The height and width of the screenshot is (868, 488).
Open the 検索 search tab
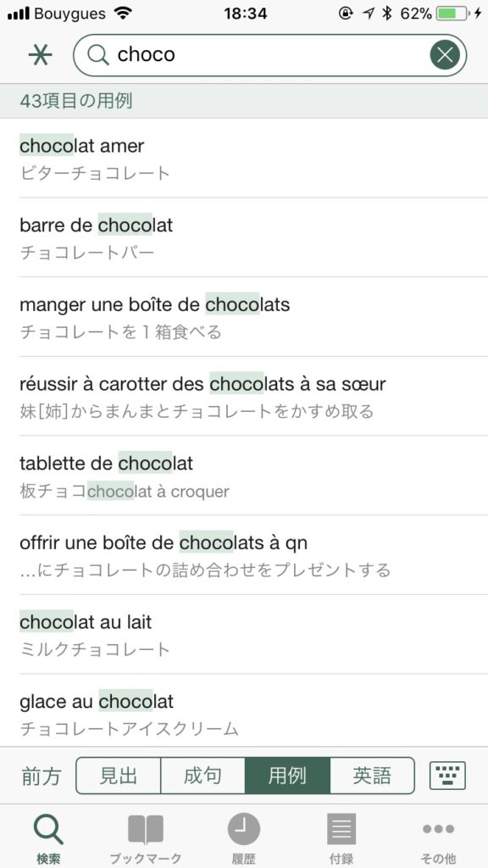tap(49, 838)
